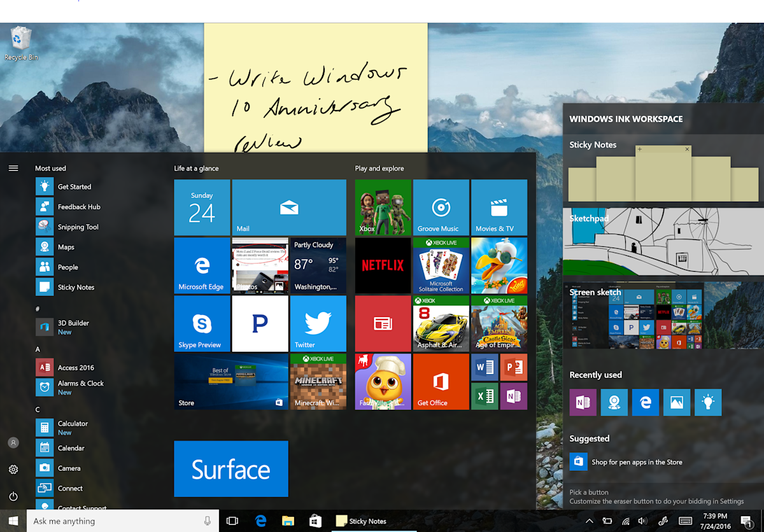The height and width of the screenshot is (532, 764).
Task: Expand hidden icons in the system tray
Action: (590, 521)
